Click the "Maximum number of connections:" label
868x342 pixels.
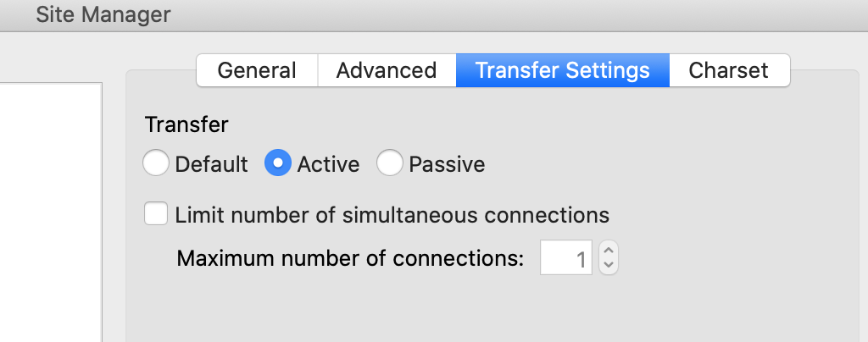click(350, 258)
